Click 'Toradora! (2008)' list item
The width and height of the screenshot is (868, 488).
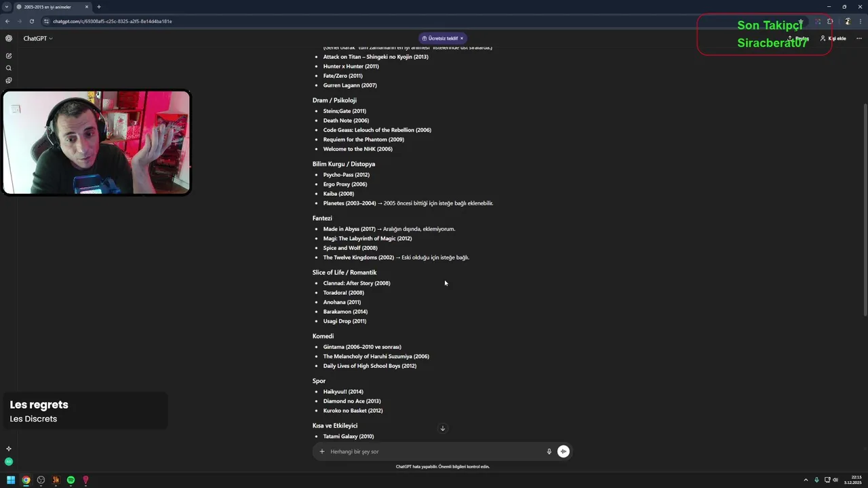click(x=344, y=293)
